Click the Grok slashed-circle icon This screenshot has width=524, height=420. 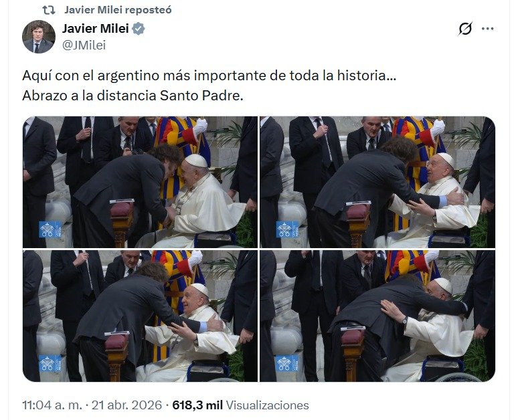click(x=465, y=29)
